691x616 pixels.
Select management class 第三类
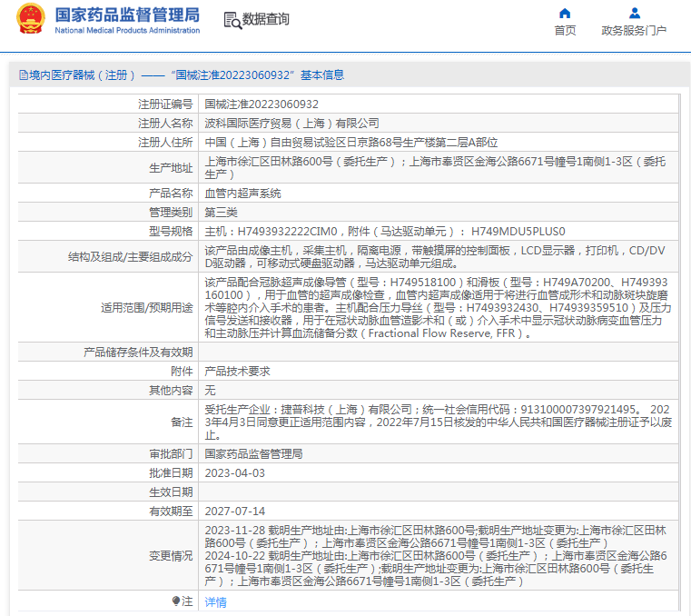[x=222, y=212]
